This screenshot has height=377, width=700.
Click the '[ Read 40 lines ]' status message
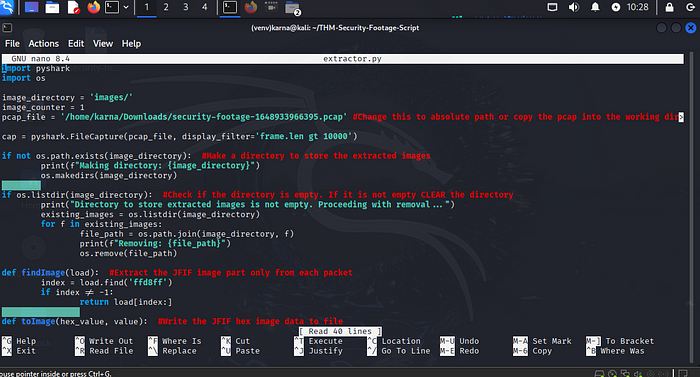pyautogui.click(x=340, y=331)
